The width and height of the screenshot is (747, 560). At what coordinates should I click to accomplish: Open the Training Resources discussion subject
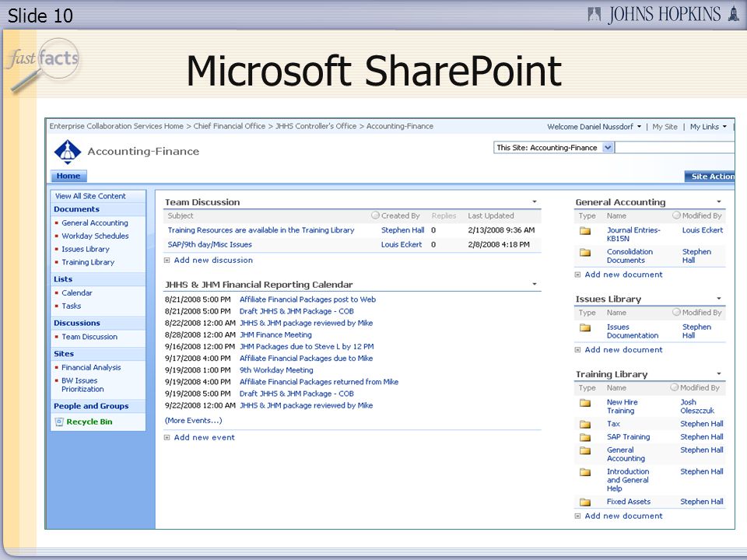(x=261, y=230)
